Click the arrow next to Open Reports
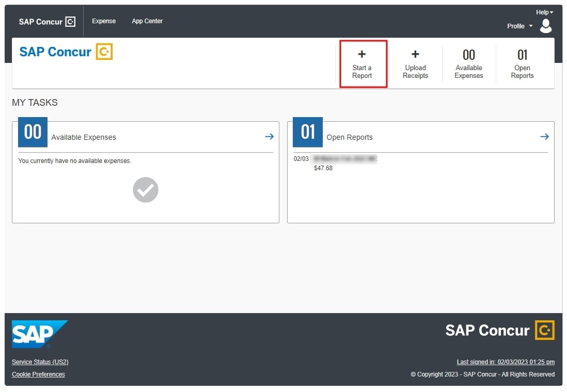Image resolution: width=567 pixels, height=392 pixels. click(x=544, y=136)
